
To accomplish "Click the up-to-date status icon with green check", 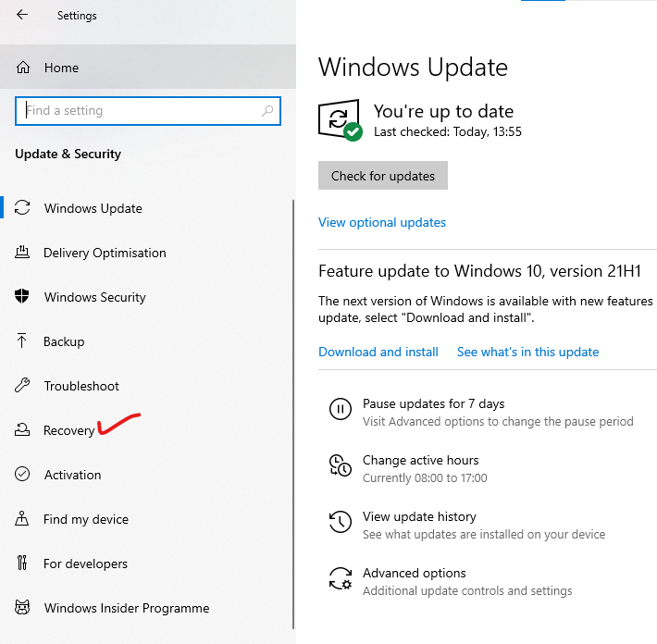I will (341, 120).
